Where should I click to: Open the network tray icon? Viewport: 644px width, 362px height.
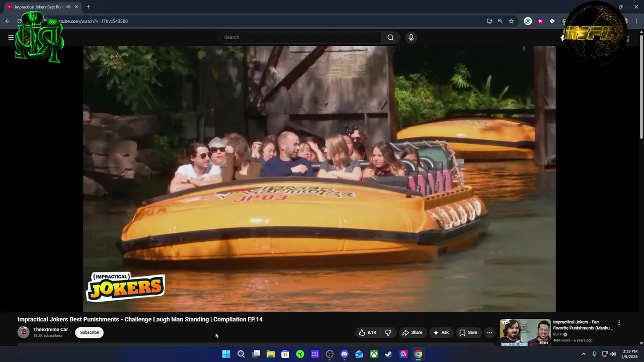click(605, 354)
